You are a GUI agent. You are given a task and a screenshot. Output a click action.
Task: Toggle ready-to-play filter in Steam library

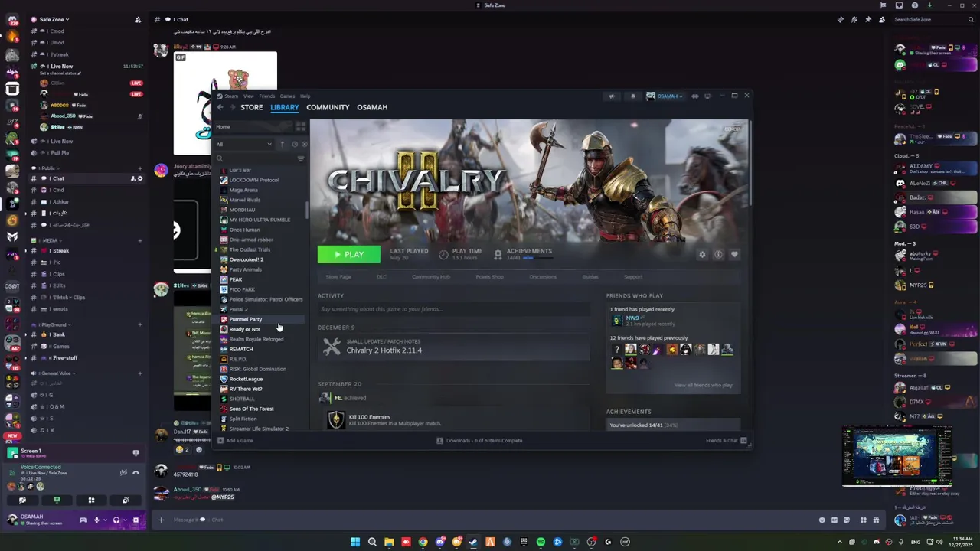pos(305,144)
